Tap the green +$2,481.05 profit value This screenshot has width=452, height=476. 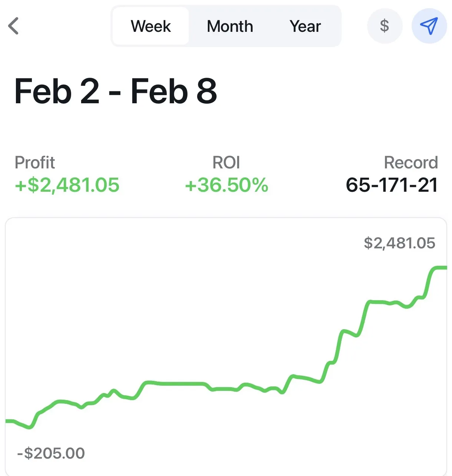coord(67,185)
